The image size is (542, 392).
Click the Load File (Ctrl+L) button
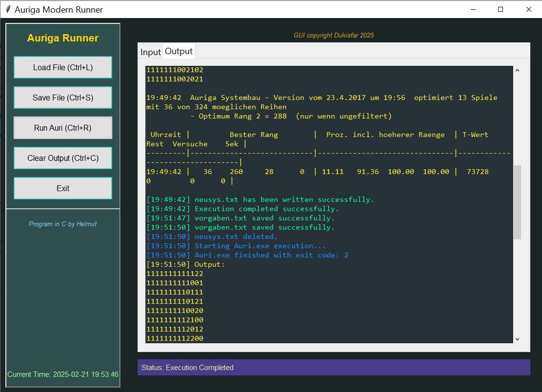(63, 67)
